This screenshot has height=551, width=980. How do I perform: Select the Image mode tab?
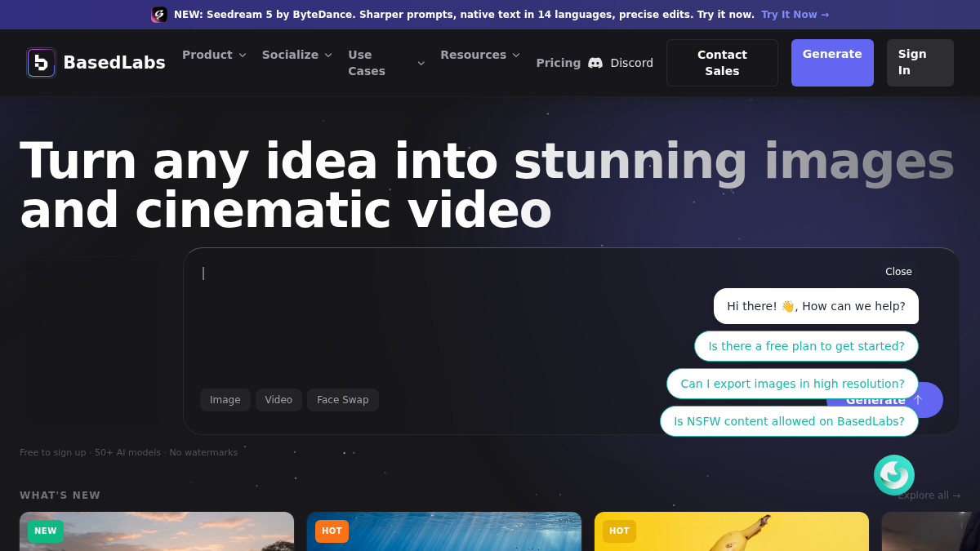[225, 400]
